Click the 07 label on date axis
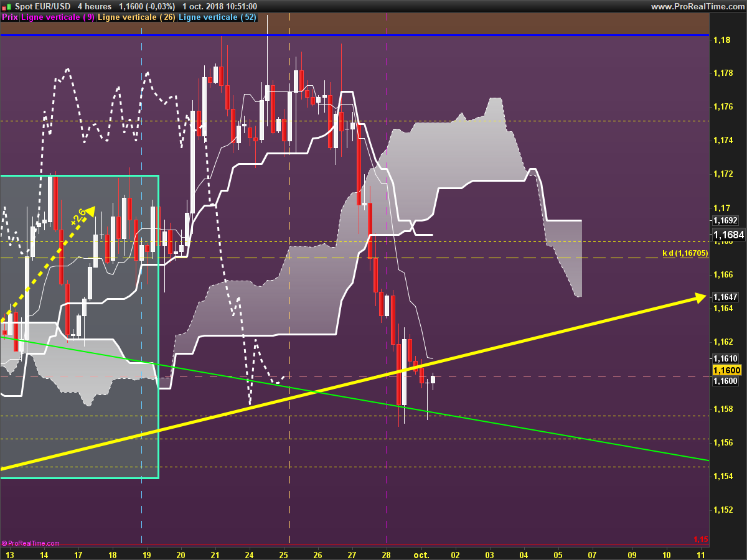Screen dimensions: 747x560 pos(591,554)
